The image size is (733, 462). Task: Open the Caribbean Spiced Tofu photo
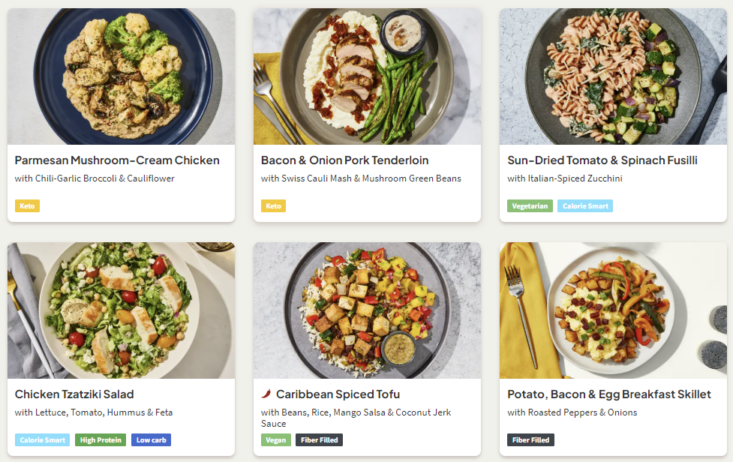tap(367, 310)
